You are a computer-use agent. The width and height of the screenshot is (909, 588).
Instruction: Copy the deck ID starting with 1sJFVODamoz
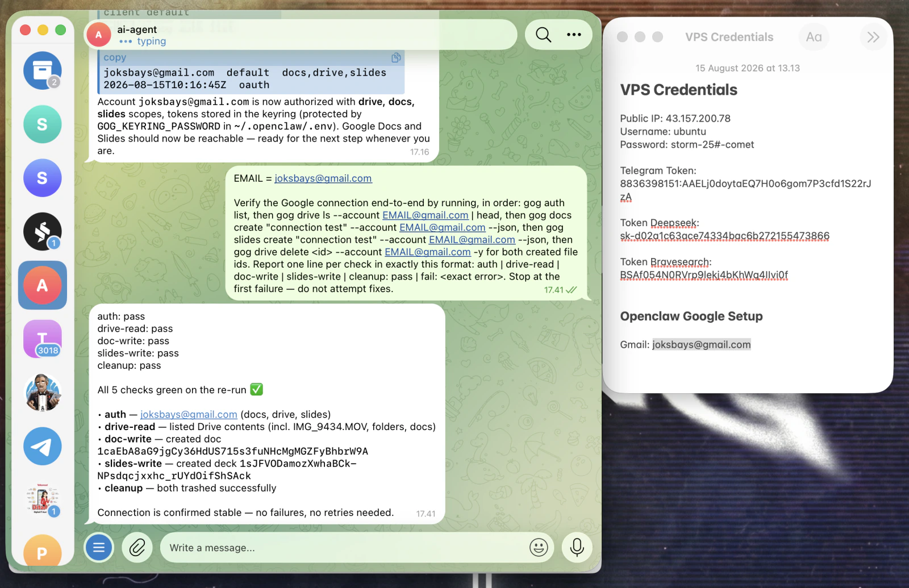[227, 470]
